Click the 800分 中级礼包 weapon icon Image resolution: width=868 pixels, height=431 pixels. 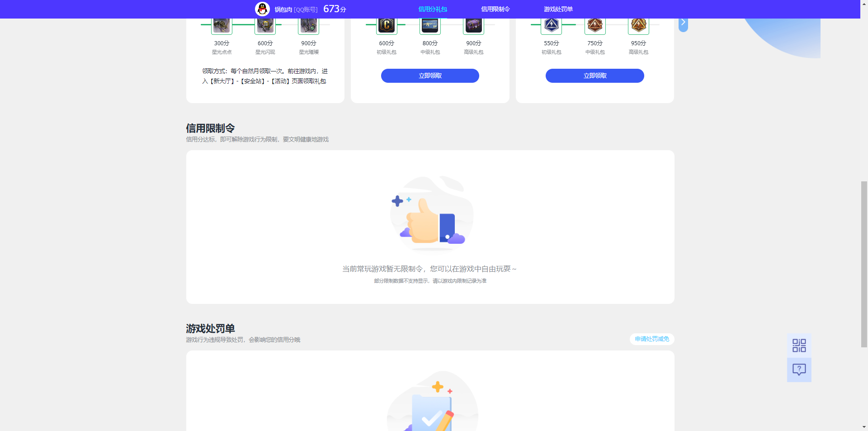(x=430, y=25)
